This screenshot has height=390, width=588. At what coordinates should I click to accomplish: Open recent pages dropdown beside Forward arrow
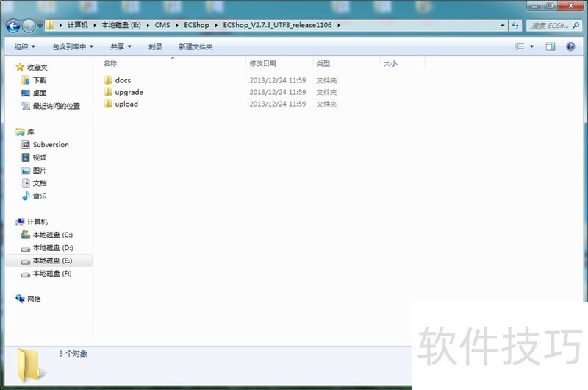40,26
